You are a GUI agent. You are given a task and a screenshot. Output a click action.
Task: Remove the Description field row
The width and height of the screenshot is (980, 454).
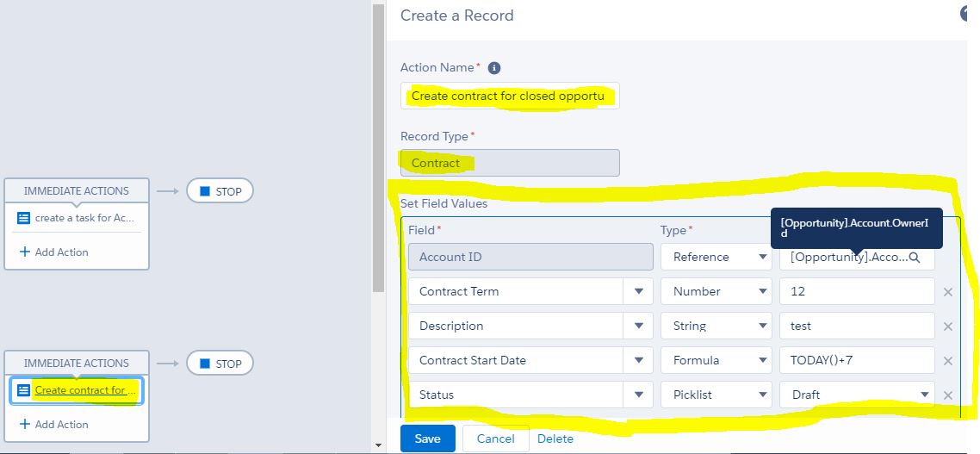(x=948, y=327)
